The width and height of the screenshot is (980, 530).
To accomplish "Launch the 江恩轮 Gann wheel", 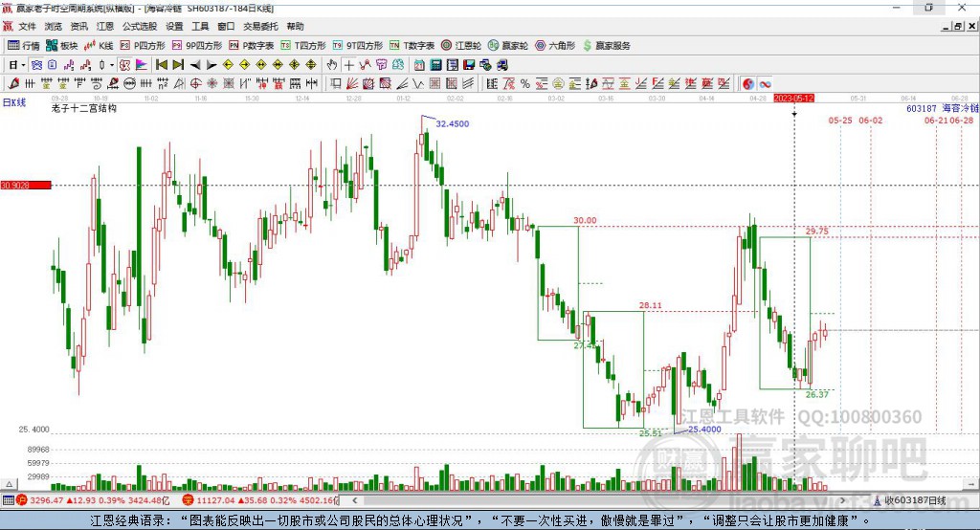I will pos(461,45).
